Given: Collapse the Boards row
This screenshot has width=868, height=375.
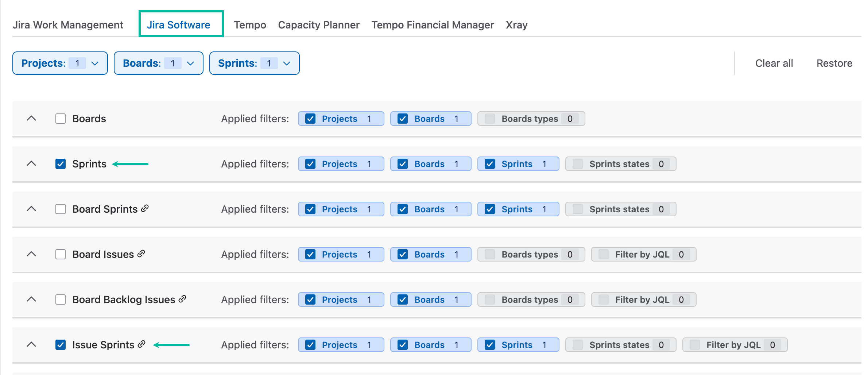Looking at the screenshot, I should point(32,118).
